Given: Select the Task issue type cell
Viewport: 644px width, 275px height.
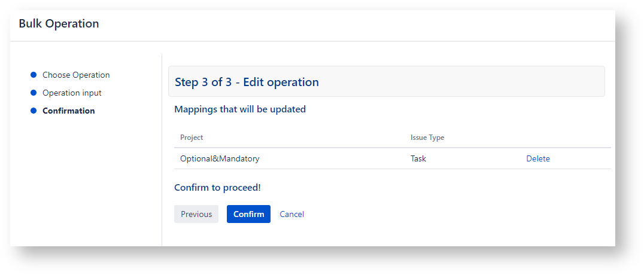Looking at the screenshot, I should click(418, 159).
